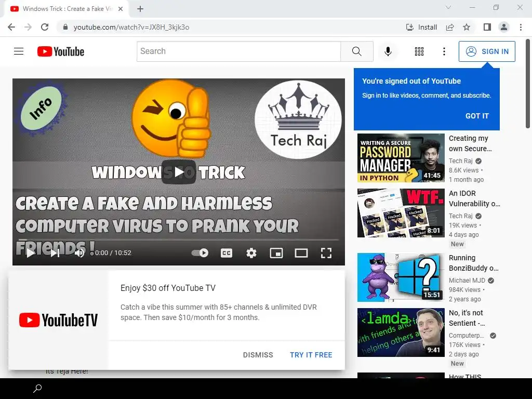Toggle closed captions CC
The width and height of the screenshot is (532, 399).
[227, 253]
